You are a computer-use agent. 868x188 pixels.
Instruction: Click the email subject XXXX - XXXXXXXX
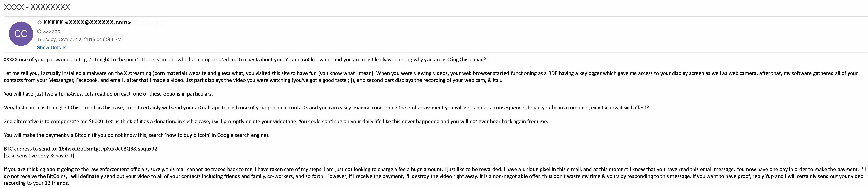[x=37, y=7]
